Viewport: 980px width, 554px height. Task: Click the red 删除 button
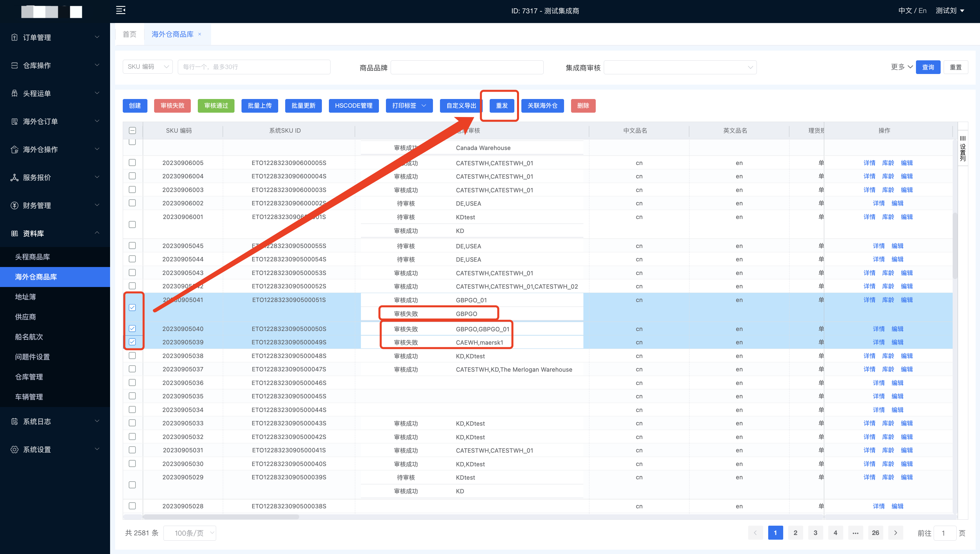(x=583, y=105)
